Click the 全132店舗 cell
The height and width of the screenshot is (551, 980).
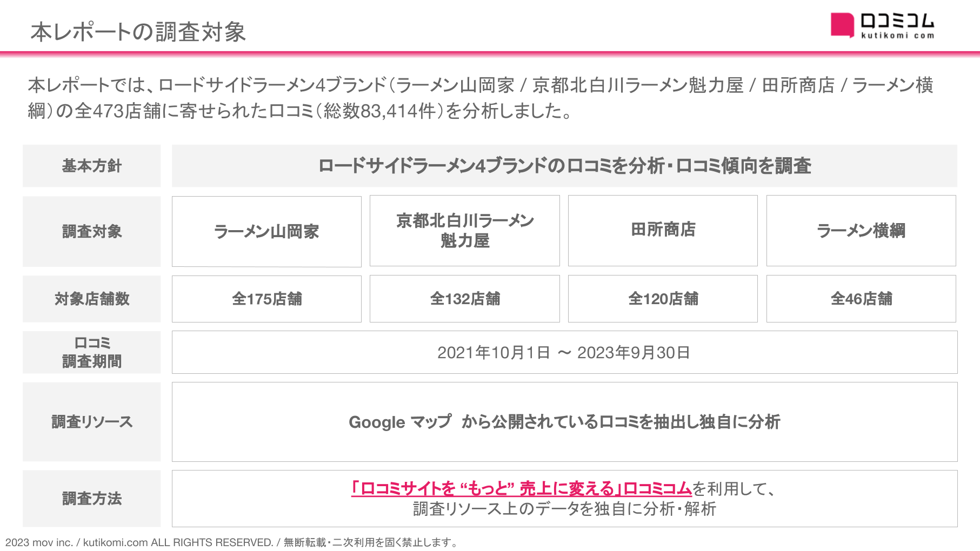tap(465, 299)
